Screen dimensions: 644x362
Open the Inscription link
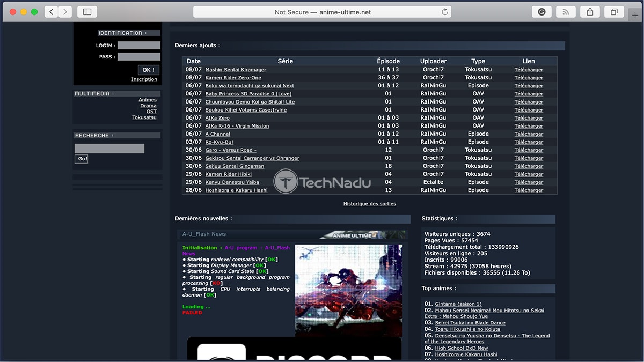tap(144, 79)
